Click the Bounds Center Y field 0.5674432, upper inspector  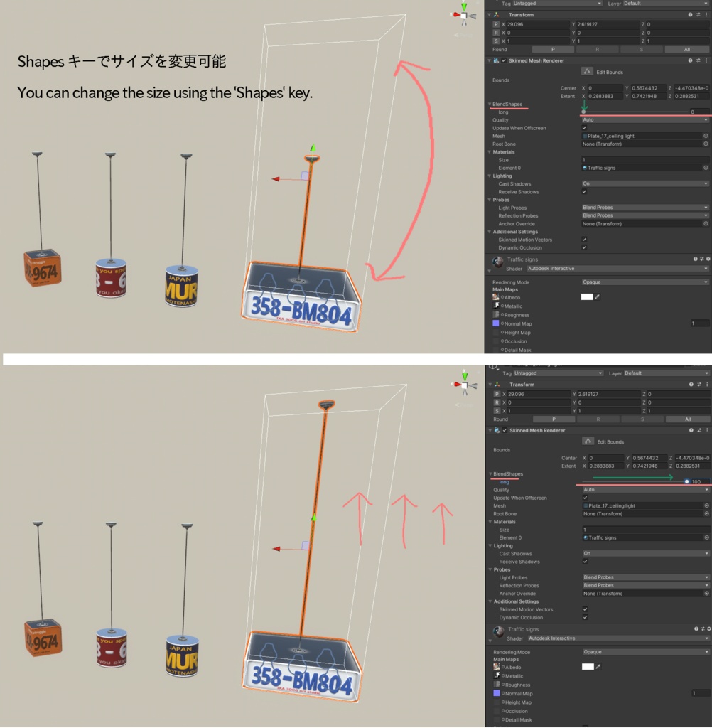click(648, 87)
